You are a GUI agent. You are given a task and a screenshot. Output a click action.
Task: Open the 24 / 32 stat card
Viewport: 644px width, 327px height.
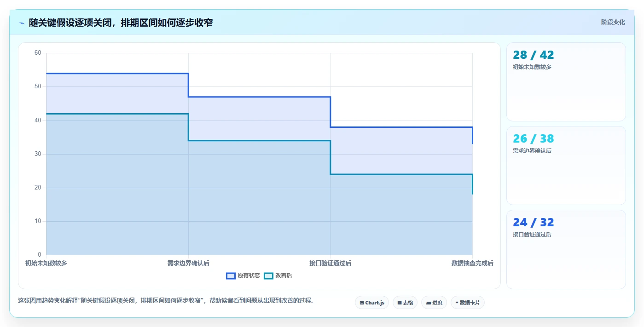[566, 249]
